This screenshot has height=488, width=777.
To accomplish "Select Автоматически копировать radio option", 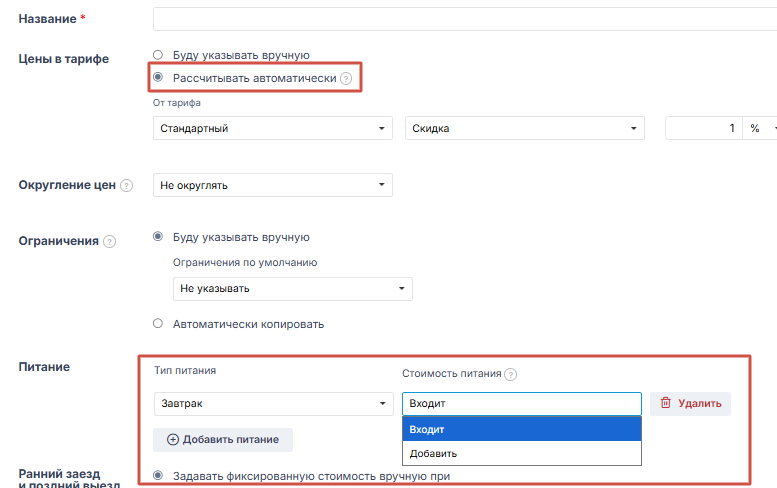I will tap(158, 324).
